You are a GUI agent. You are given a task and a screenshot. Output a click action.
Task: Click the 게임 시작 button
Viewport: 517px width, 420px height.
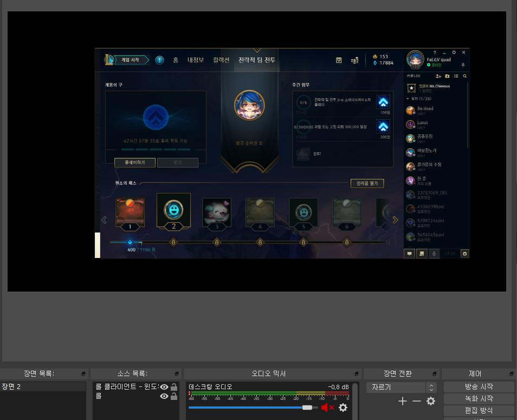(x=131, y=60)
